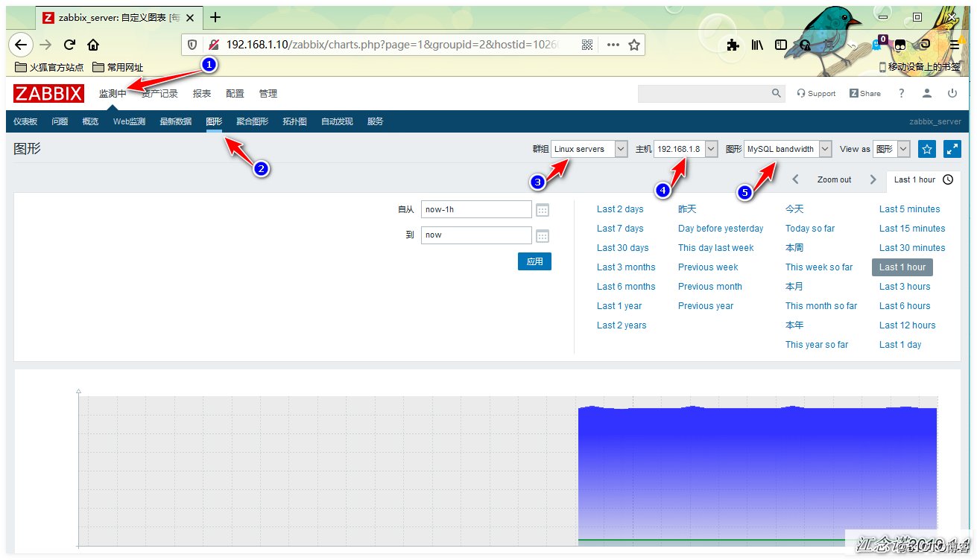Select the Last 12 hours range
977x560 pixels.
(907, 325)
